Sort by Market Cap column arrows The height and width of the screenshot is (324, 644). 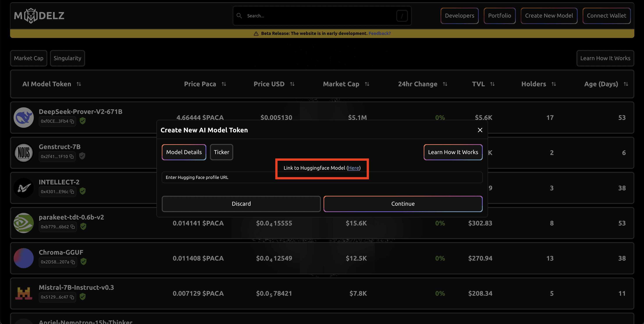tap(367, 84)
